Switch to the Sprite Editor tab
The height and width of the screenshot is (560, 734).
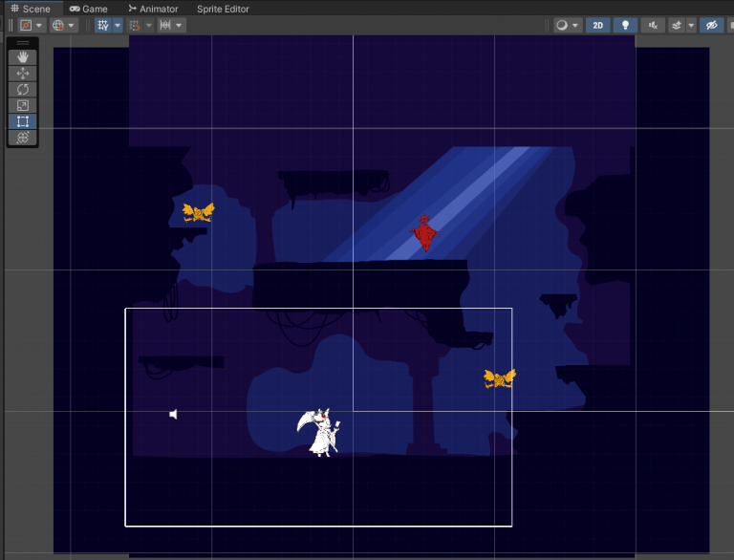pos(223,9)
